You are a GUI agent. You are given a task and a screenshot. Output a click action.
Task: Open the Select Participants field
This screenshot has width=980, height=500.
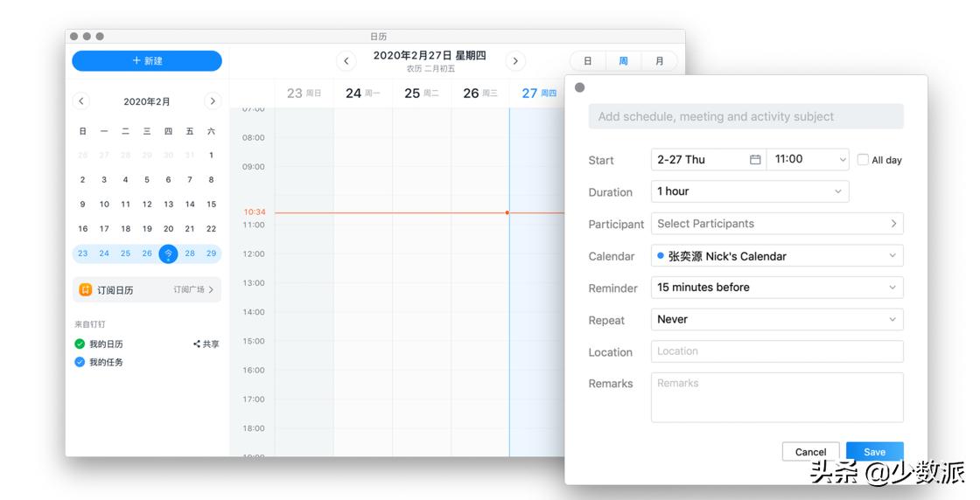[x=777, y=224]
